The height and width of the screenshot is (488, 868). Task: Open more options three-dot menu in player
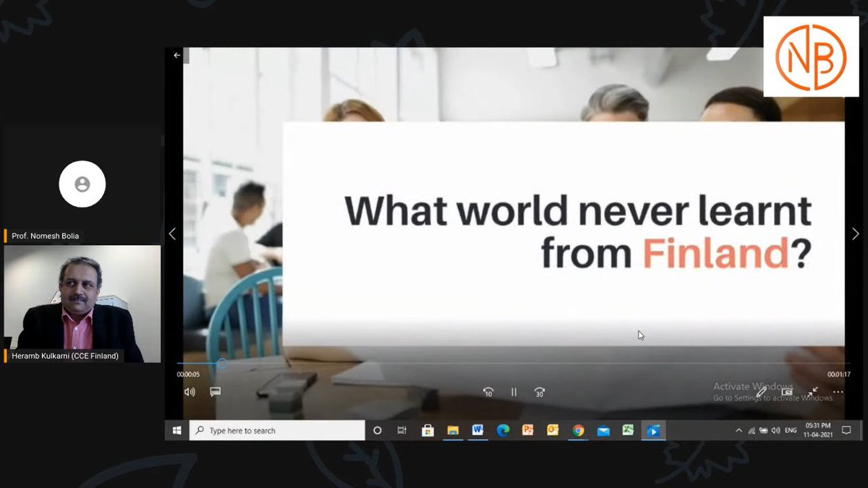pyautogui.click(x=838, y=392)
